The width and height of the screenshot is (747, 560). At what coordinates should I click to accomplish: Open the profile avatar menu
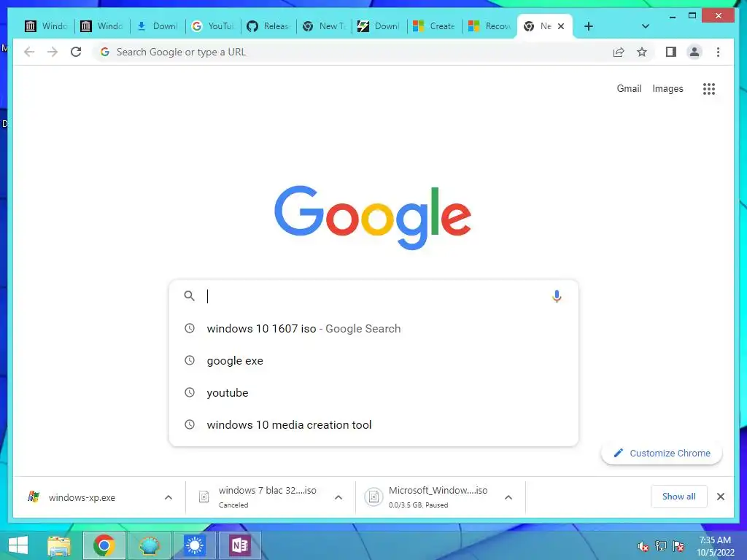(x=694, y=52)
